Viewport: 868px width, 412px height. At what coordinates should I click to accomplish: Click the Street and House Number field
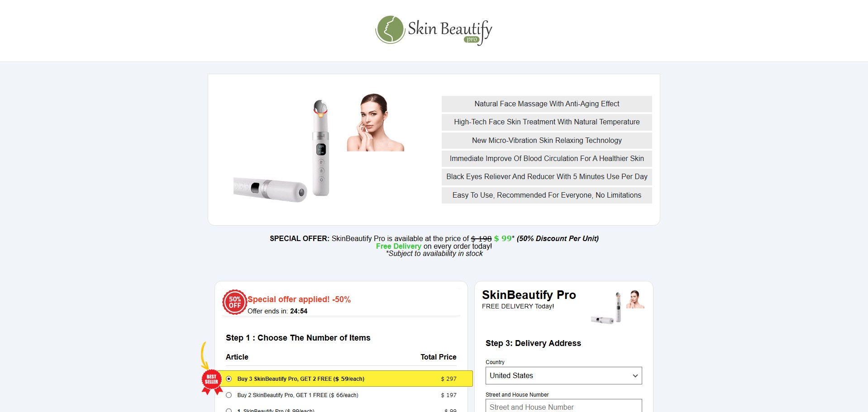(x=563, y=406)
